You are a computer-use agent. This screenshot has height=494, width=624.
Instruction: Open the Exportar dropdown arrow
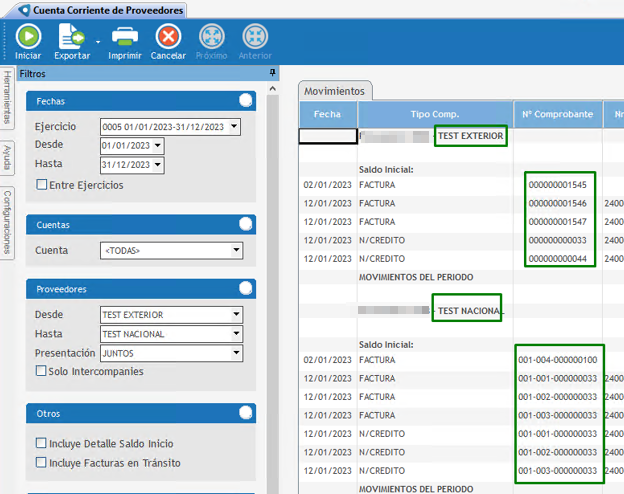(98, 42)
